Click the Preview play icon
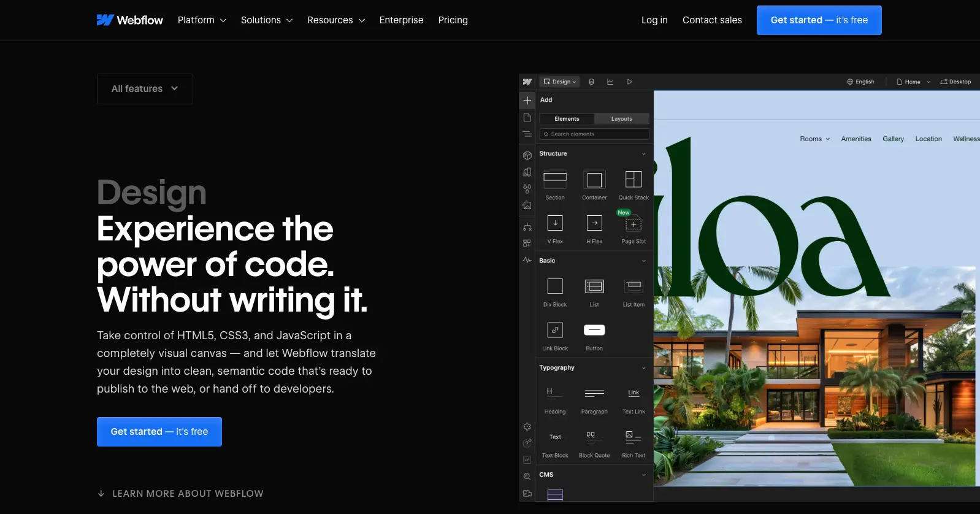 tap(629, 82)
